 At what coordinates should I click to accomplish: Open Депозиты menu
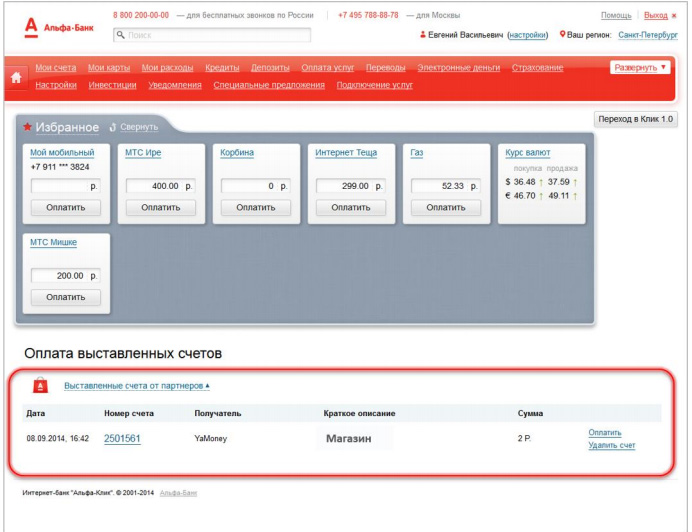pyautogui.click(x=270, y=68)
